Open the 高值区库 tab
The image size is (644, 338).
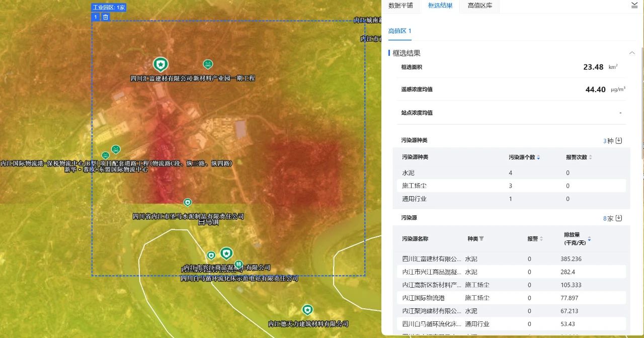[x=479, y=6]
